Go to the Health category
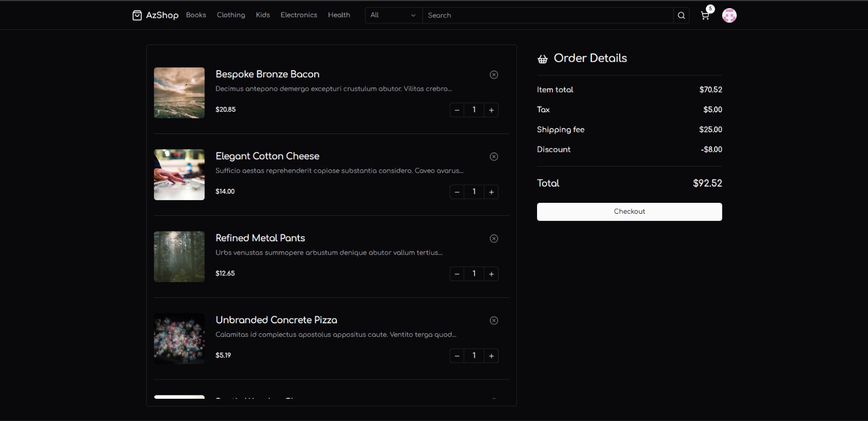Image resolution: width=868 pixels, height=421 pixels. (x=339, y=15)
